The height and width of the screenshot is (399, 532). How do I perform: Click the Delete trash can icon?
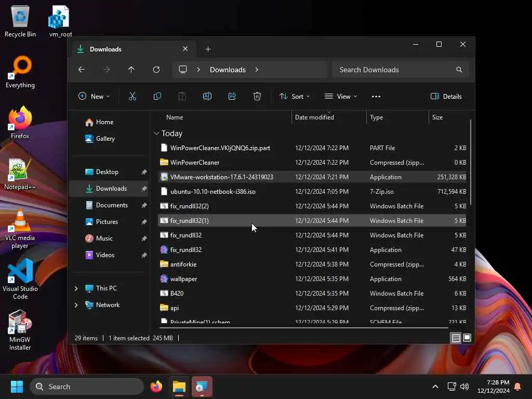(257, 96)
